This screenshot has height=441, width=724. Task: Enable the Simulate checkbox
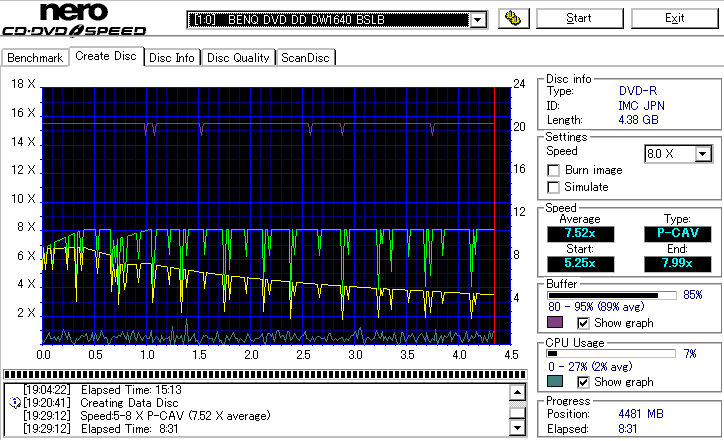(554, 187)
